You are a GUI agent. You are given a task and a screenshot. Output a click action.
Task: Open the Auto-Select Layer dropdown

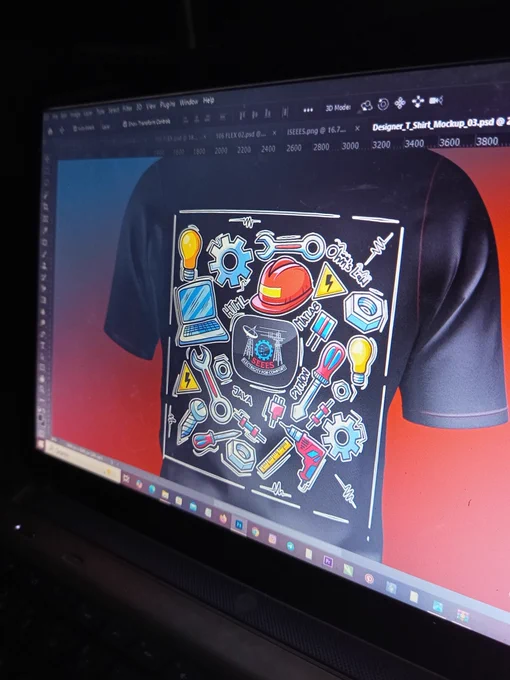click(106, 126)
